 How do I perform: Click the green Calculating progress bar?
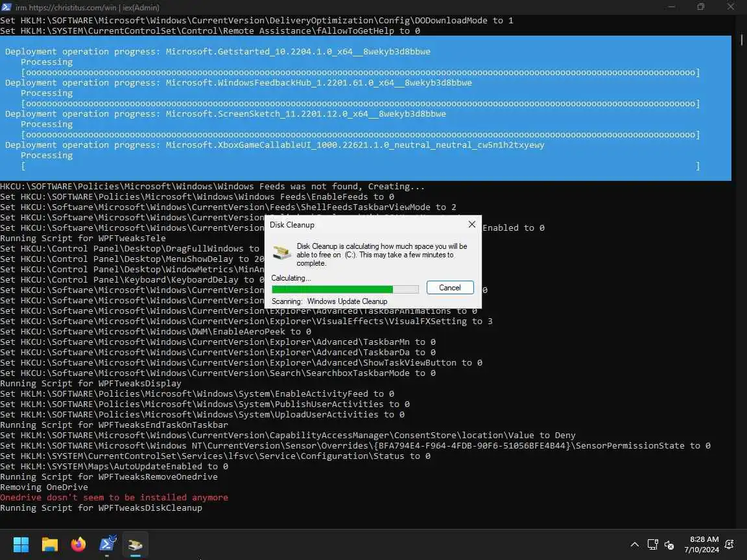click(345, 289)
